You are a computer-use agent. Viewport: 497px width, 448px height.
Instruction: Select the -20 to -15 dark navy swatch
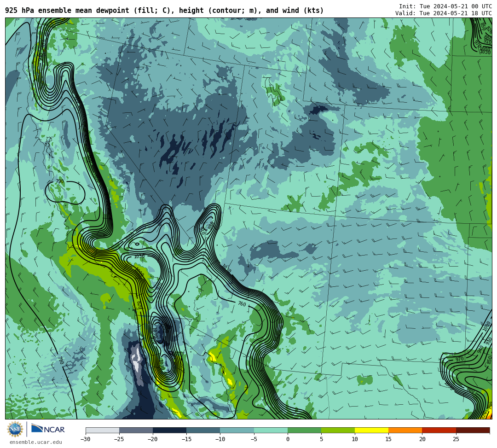[x=169, y=430]
